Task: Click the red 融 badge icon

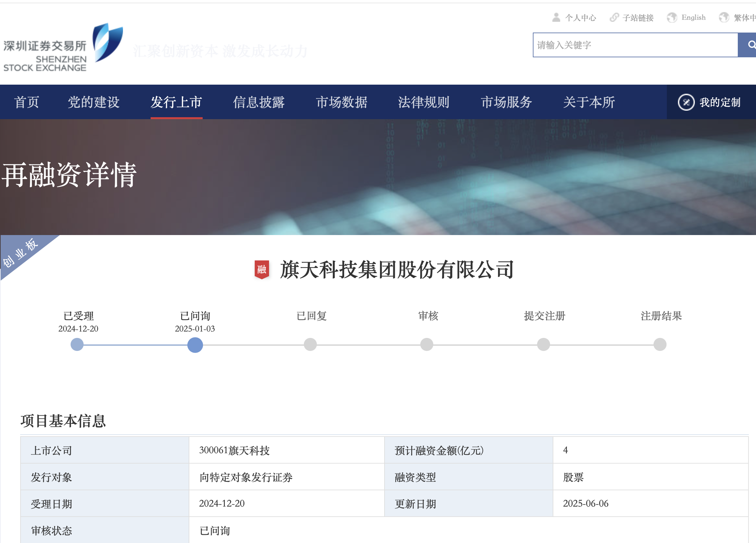Action: (x=262, y=269)
